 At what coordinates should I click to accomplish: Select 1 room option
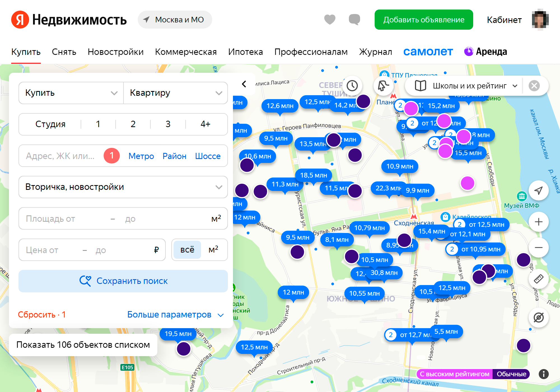click(98, 124)
